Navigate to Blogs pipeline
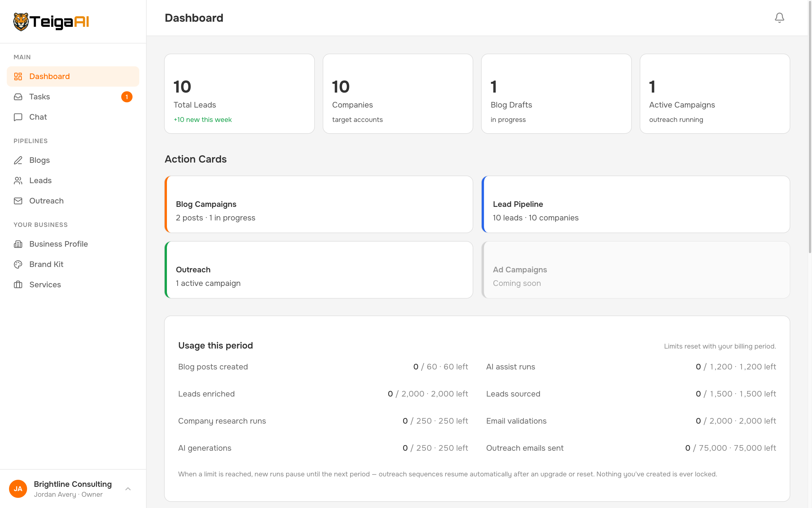Image resolution: width=812 pixels, height=508 pixels. click(x=73, y=160)
